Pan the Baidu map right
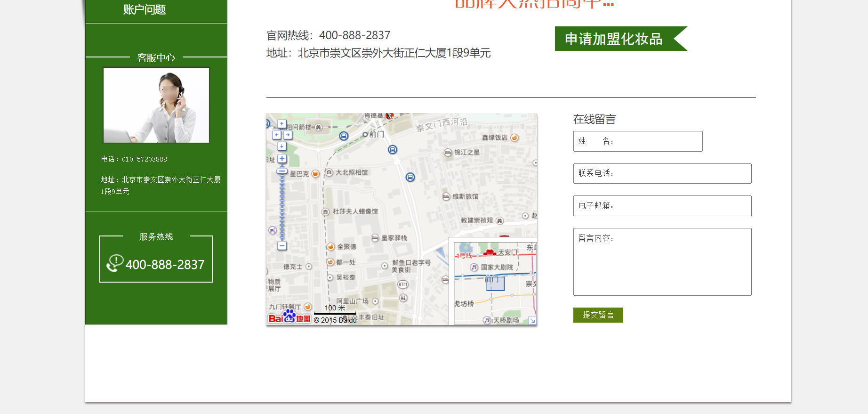This screenshot has width=868, height=414. click(288, 135)
